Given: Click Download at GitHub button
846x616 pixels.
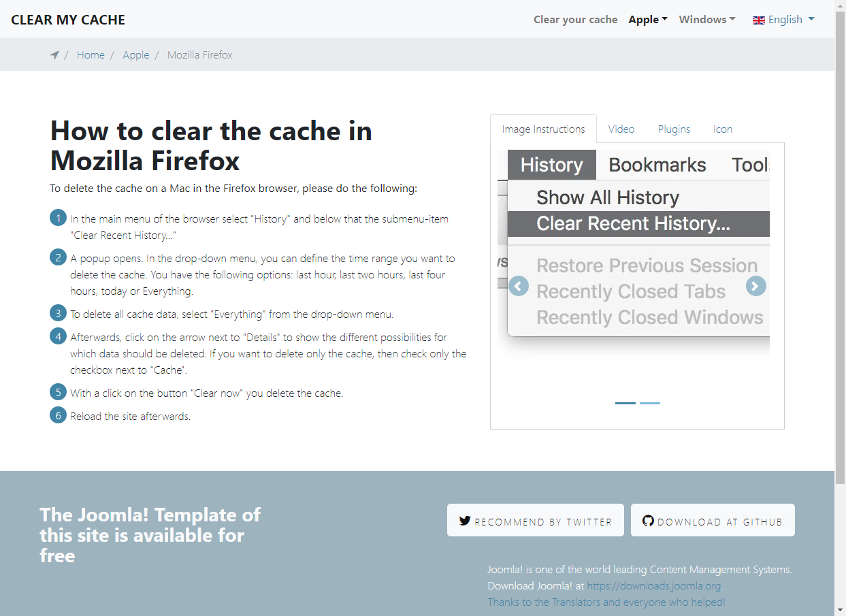Looking at the screenshot, I should [x=713, y=521].
